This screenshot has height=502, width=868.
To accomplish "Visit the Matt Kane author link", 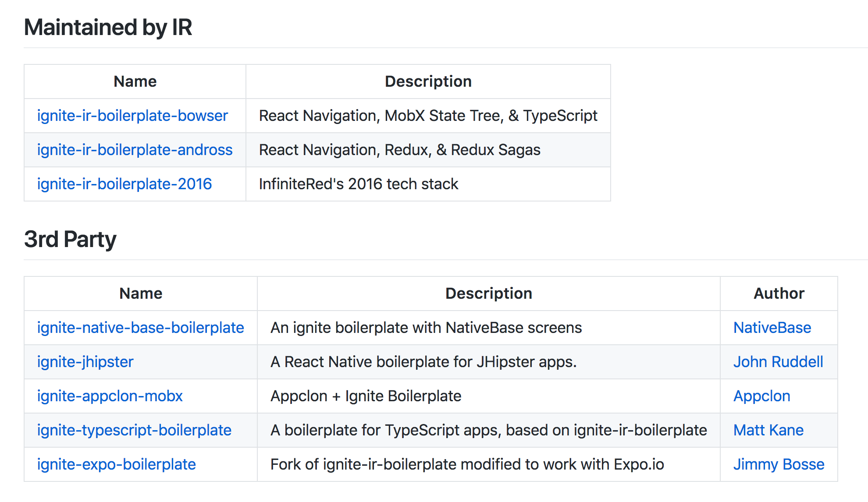I will tap(768, 430).
